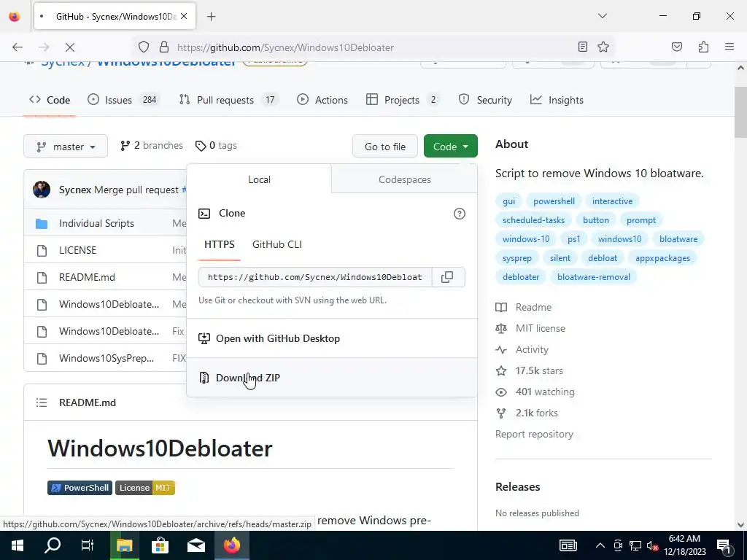Viewport: 747px width, 560px height.
Task: Open a new browser tab
Action: [x=211, y=17]
